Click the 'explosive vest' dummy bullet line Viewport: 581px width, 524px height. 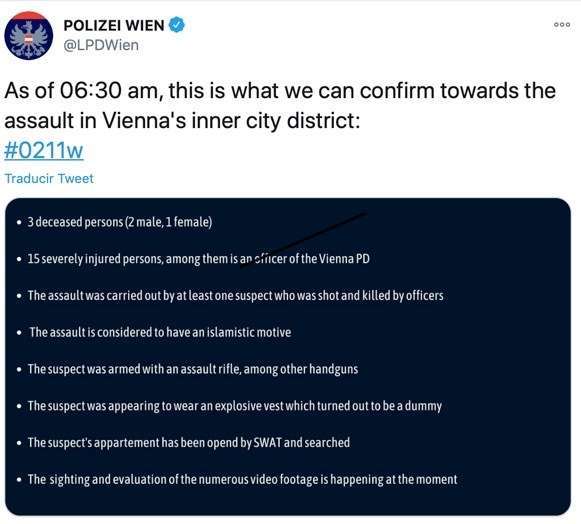click(x=235, y=406)
